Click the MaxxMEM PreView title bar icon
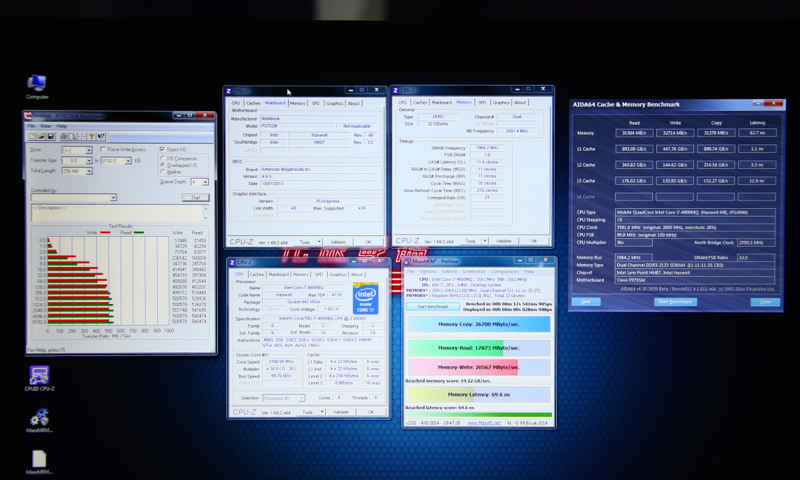This screenshot has width=800, height=480. [408, 261]
